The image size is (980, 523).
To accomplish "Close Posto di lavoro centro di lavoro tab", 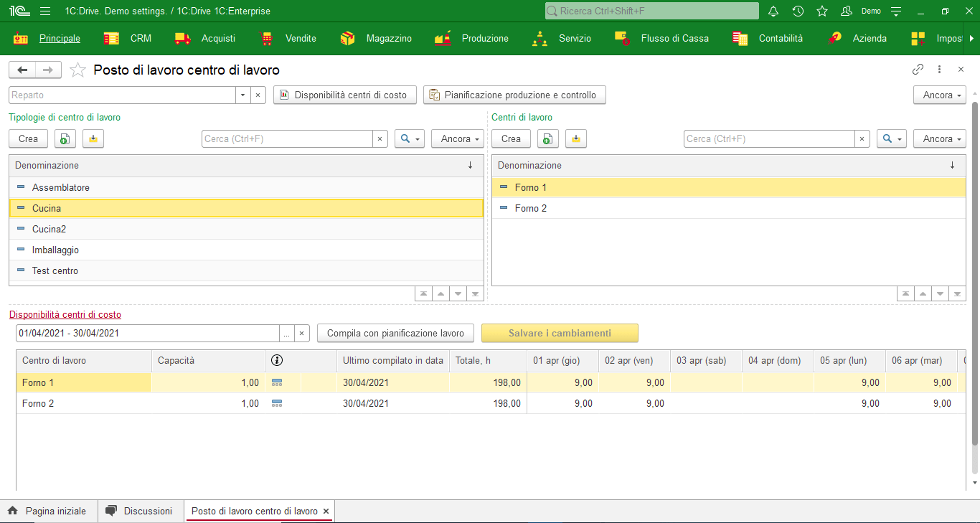I will coord(326,512).
